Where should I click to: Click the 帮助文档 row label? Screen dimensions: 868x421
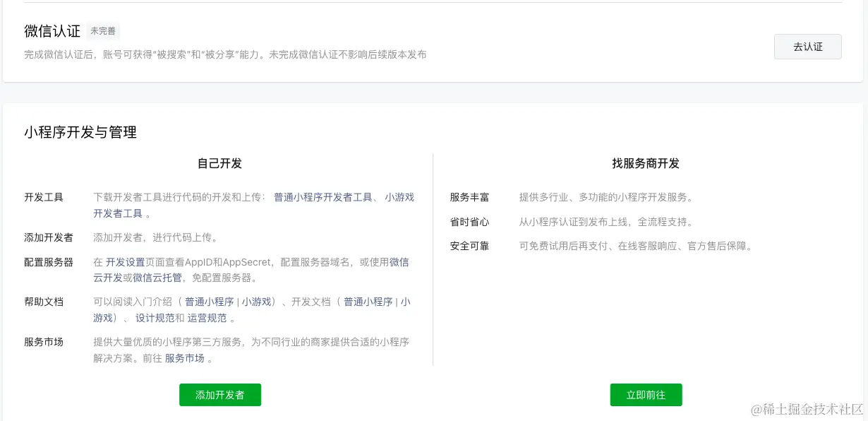pyautogui.click(x=44, y=302)
